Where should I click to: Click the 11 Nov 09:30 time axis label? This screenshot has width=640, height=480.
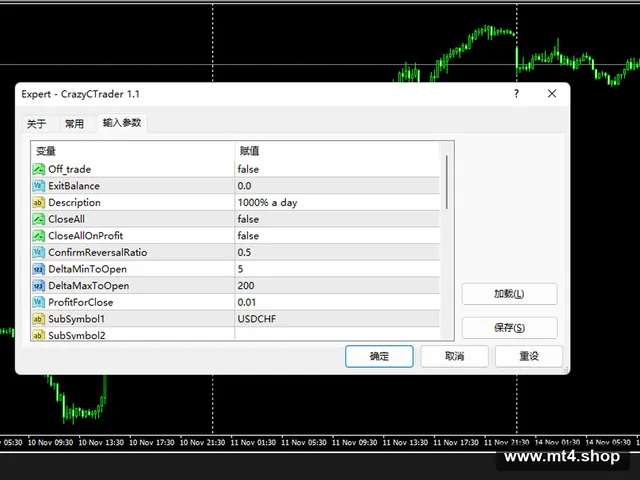355,442
